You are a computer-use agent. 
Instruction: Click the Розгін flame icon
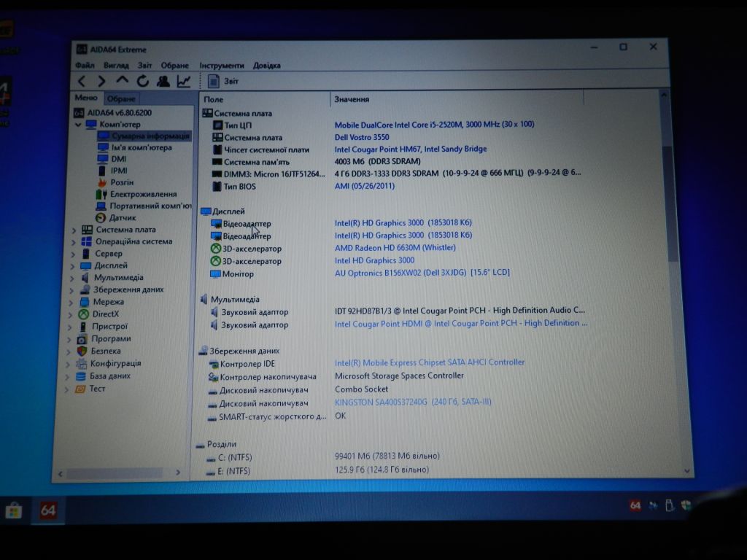click(x=102, y=182)
